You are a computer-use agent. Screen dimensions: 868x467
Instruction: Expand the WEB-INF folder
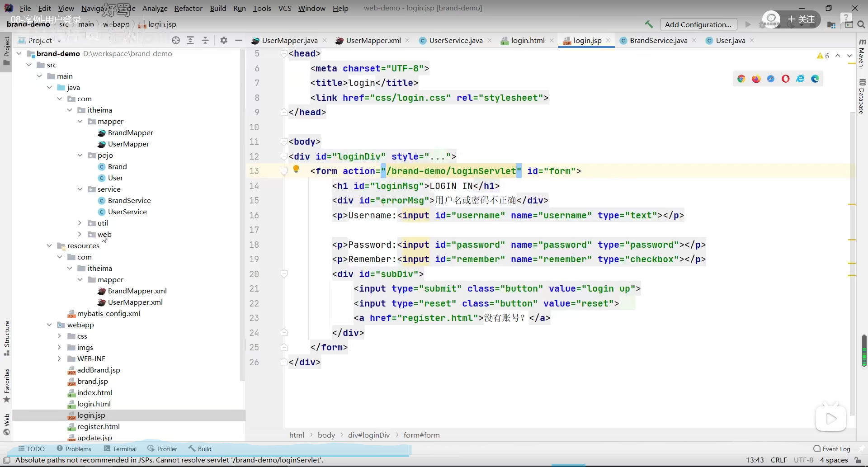click(59, 359)
